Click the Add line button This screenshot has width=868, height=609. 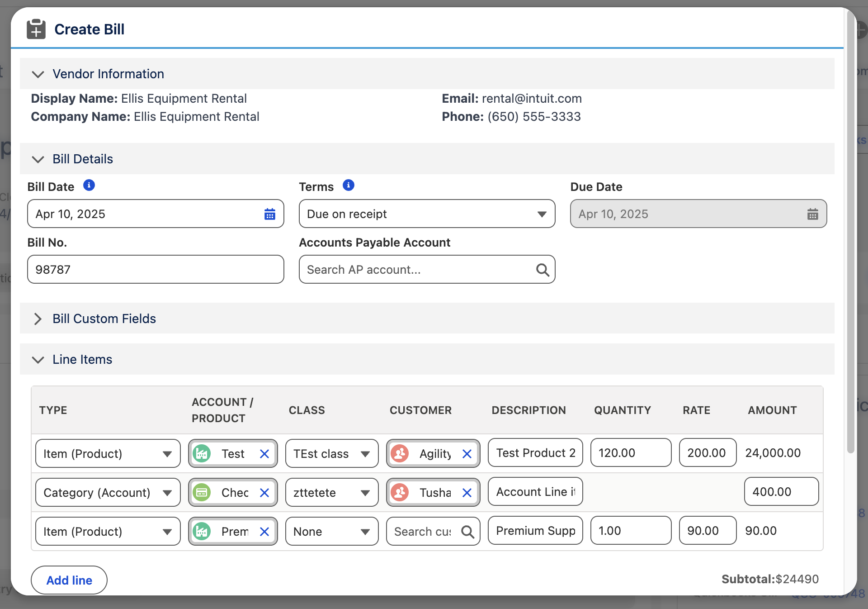click(69, 580)
